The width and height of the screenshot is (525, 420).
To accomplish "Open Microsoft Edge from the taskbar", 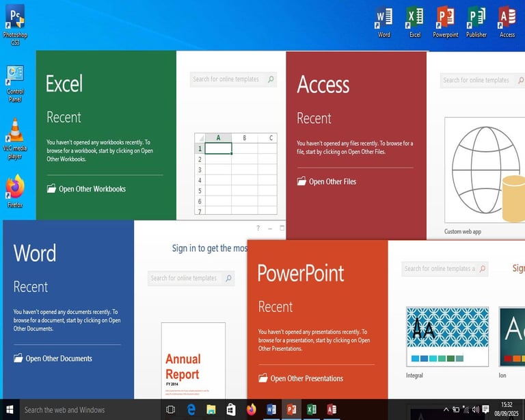I will point(191,409).
